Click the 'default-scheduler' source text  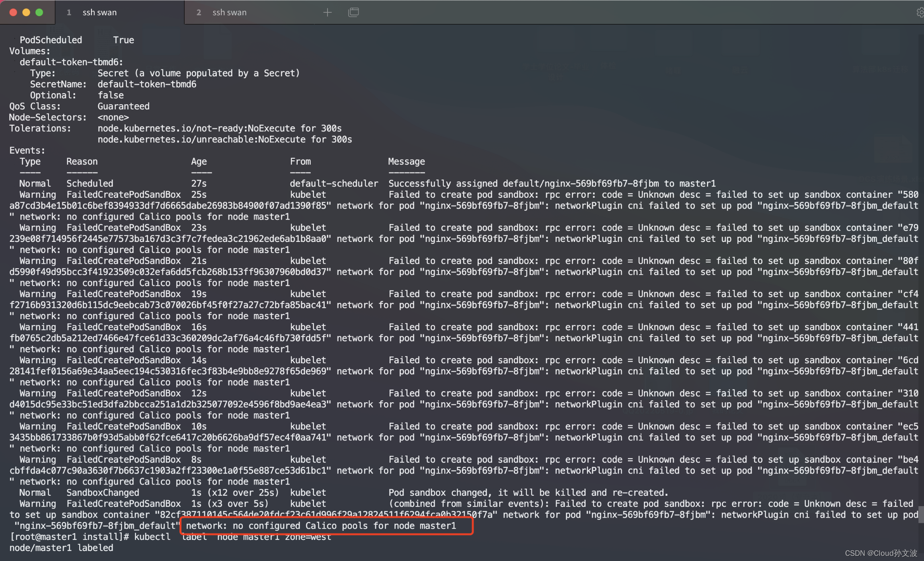tap(334, 184)
